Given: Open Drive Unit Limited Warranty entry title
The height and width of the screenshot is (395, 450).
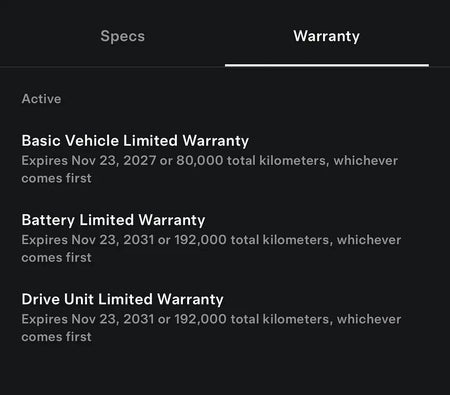Looking at the screenshot, I should pos(122,299).
